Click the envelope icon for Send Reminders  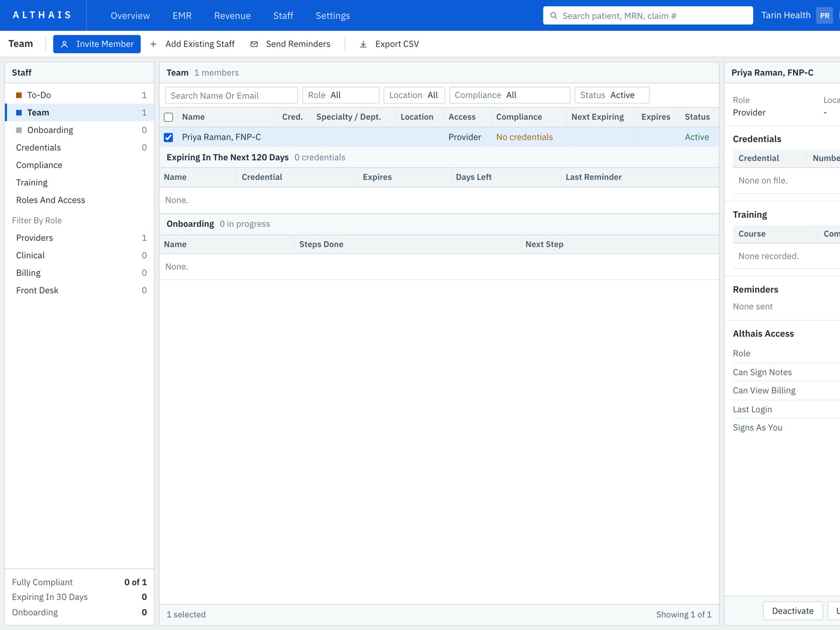pyautogui.click(x=254, y=45)
